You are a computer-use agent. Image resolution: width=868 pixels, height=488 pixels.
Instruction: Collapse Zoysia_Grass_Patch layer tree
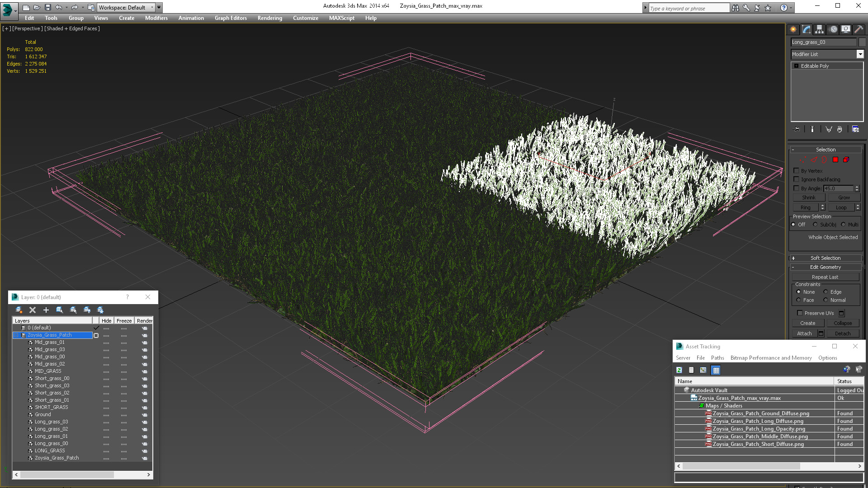pos(16,335)
